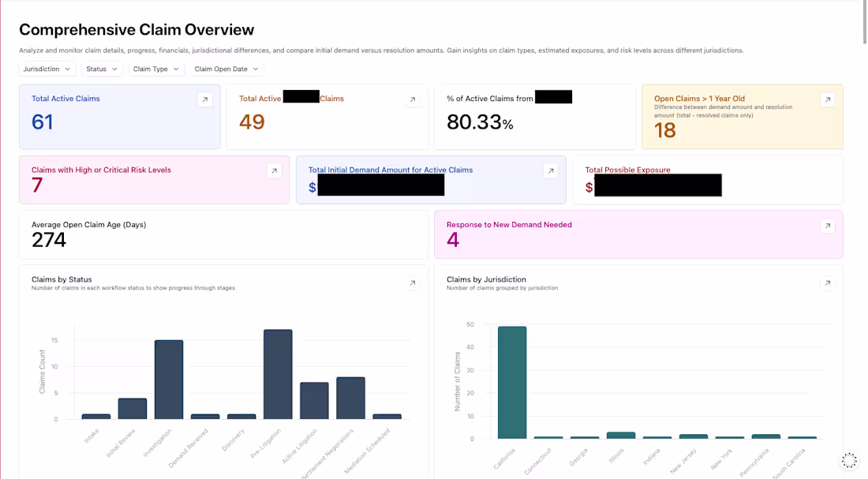868x479 pixels.
Task: Click Response to New Demand Needed label
Action: [509, 225]
